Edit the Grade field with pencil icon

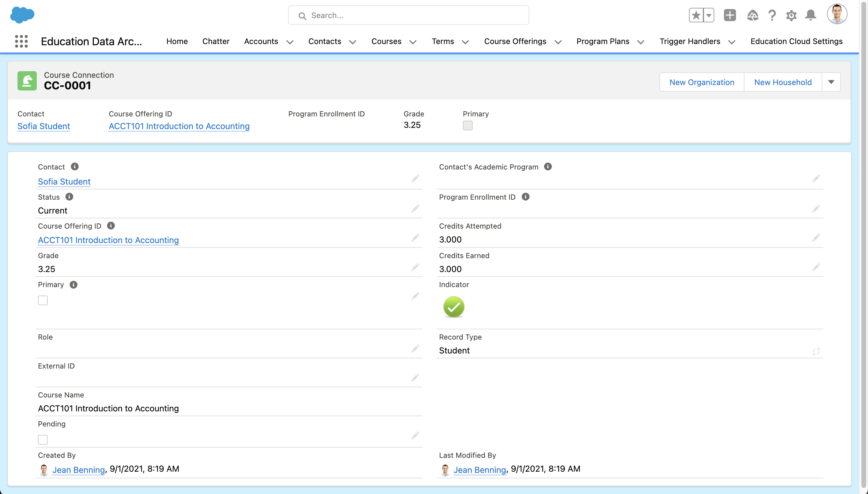pos(415,267)
